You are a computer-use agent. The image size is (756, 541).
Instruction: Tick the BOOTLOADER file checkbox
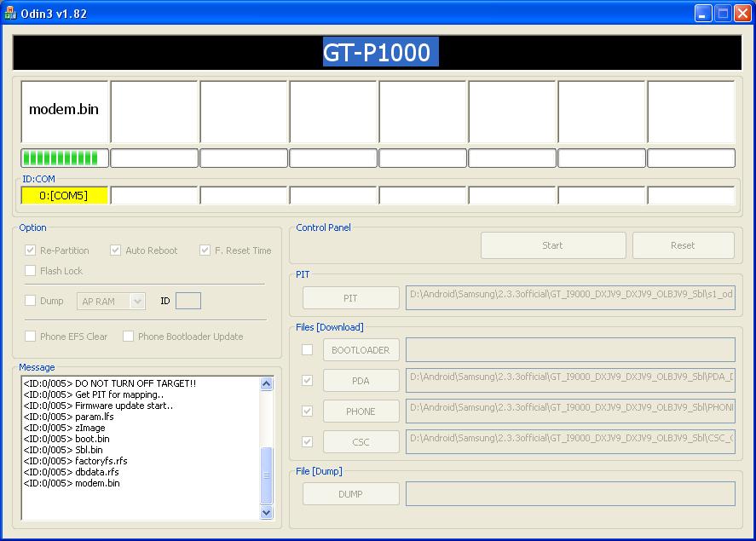coord(307,350)
